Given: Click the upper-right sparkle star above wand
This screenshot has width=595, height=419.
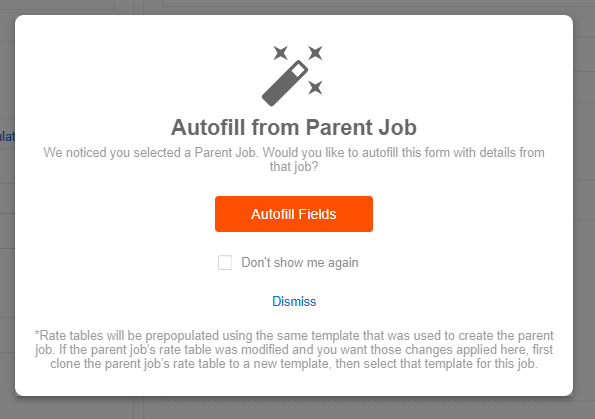Looking at the screenshot, I should point(315,53).
